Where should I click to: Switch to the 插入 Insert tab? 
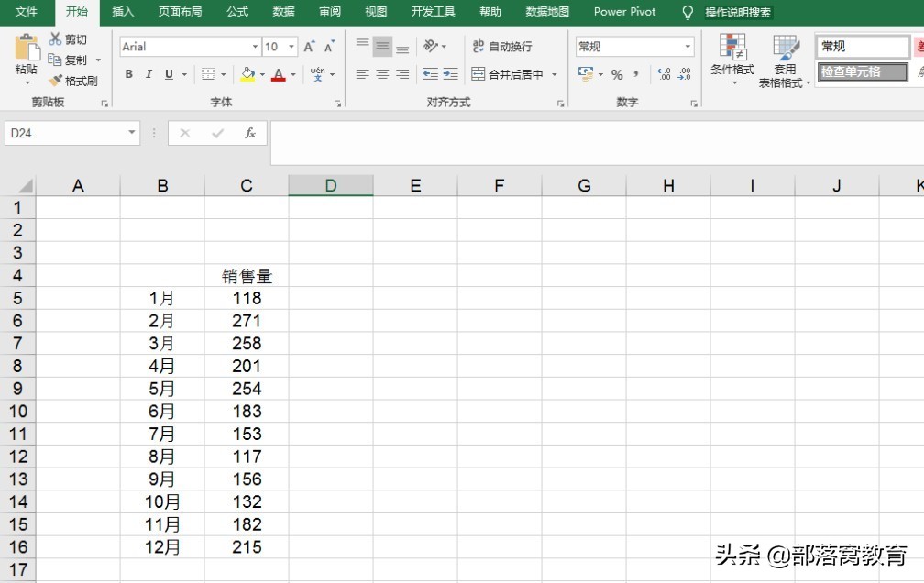pyautogui.click(x=123, y=12)
